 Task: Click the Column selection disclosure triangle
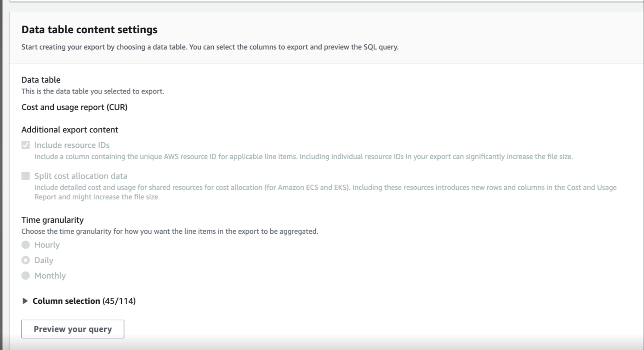pos(25,301)
